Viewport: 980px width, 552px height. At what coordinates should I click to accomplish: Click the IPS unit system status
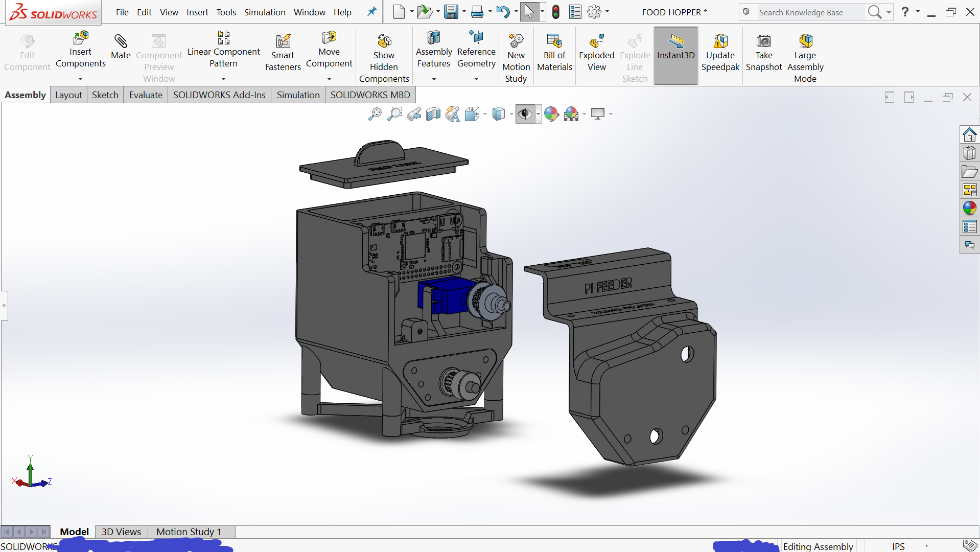click(898, 546)
